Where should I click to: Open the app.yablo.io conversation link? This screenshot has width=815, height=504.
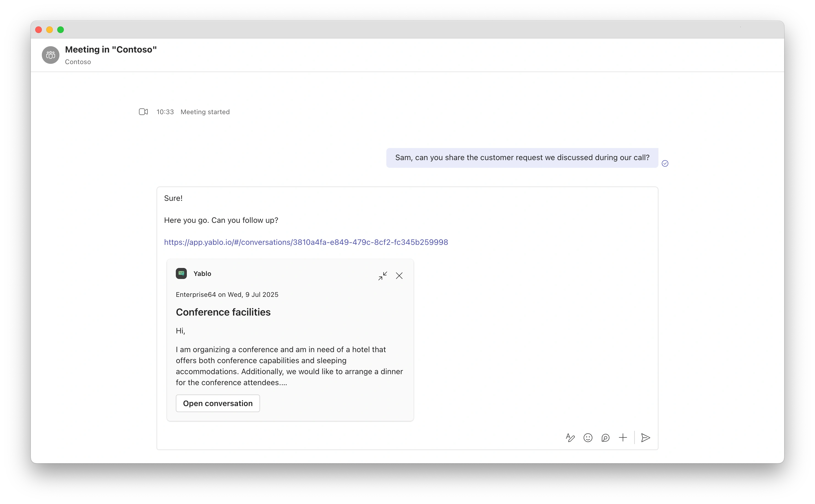coord(306,242)
